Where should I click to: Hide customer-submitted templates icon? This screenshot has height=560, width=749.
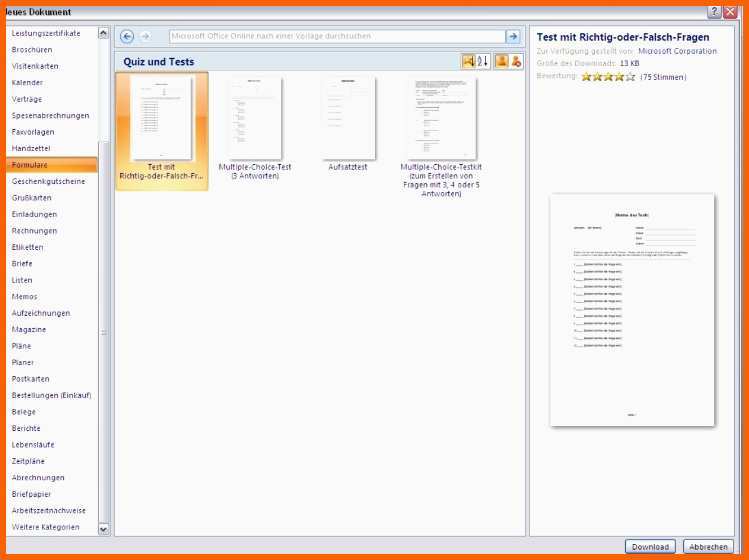(516, 61)
